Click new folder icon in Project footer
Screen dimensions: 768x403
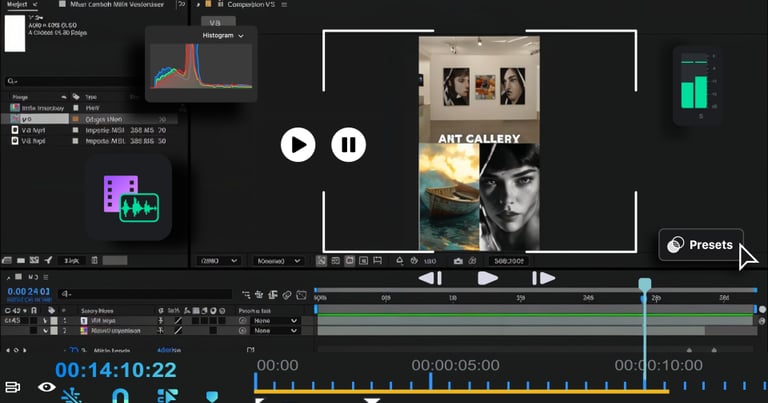coord(21,261)
